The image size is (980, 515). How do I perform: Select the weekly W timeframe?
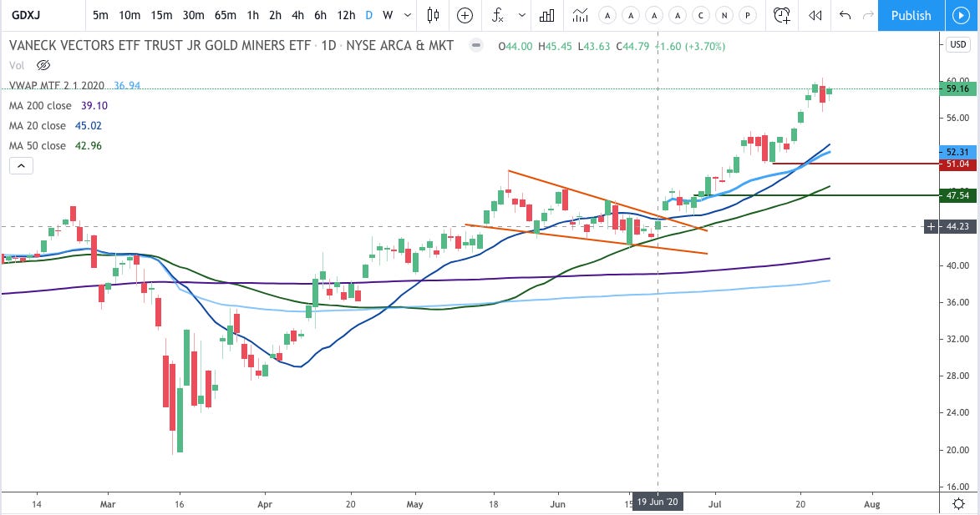(x=388, y=16)
